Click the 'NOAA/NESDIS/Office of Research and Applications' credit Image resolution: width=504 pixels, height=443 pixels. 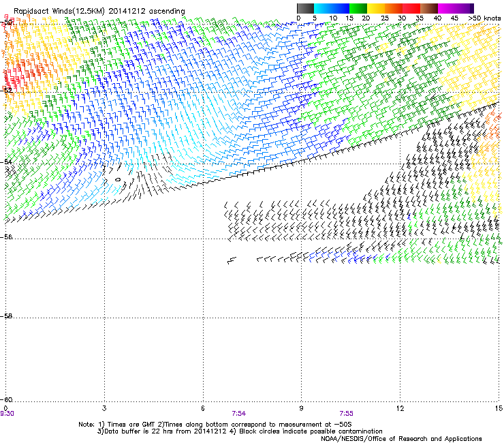pyautogui.click(x=401, y=438)
